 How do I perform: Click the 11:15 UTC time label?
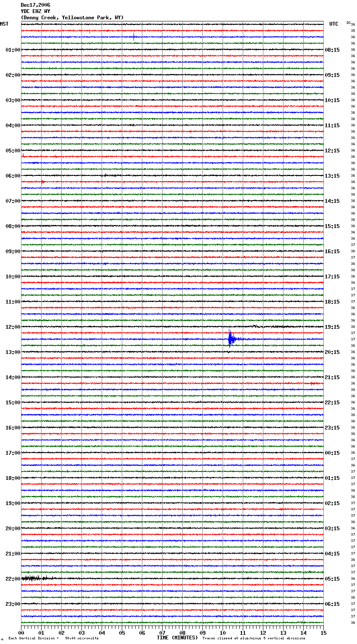coord(332,126)
